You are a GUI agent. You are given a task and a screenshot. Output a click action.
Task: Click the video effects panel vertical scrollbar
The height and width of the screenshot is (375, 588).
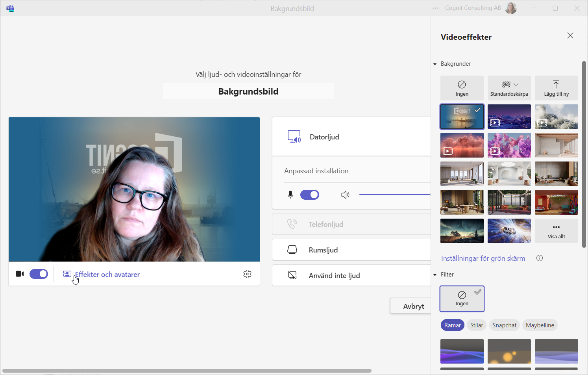(584, 154)
